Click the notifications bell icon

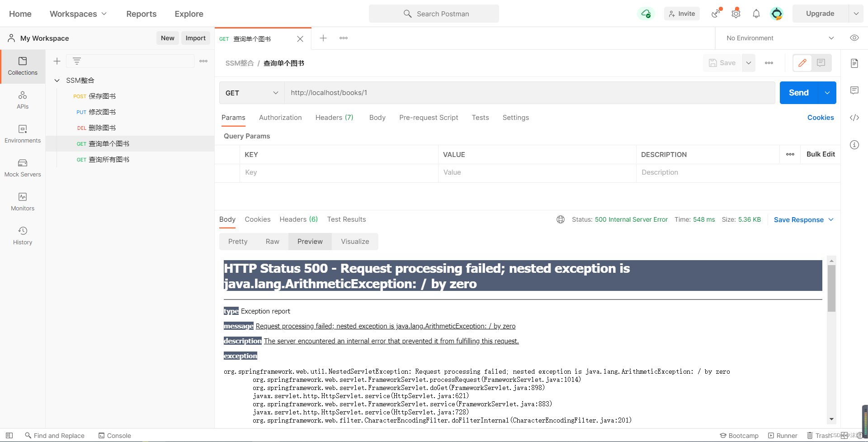(x=756, y=14)
